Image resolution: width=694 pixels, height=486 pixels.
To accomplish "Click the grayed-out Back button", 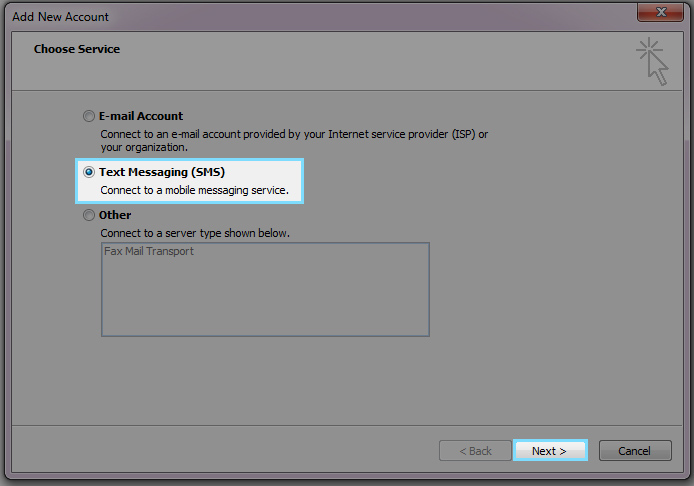I will [475, 451].
